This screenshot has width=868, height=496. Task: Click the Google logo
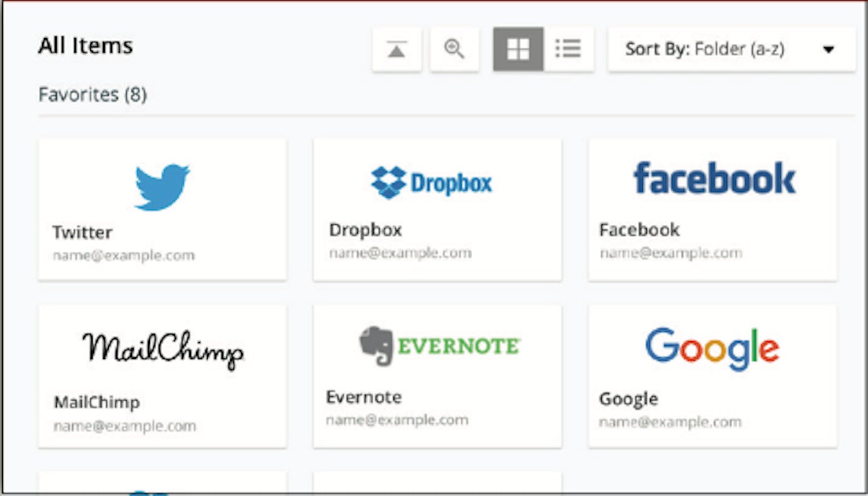[x=712, y=349]
